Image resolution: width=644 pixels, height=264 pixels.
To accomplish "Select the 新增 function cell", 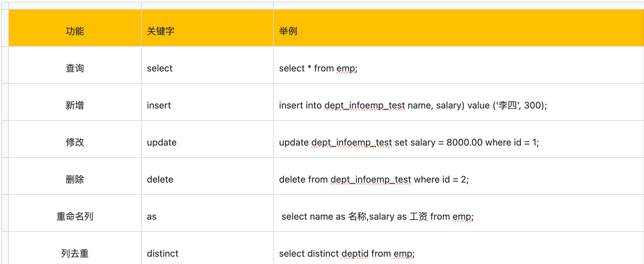I will coord(75,105).
